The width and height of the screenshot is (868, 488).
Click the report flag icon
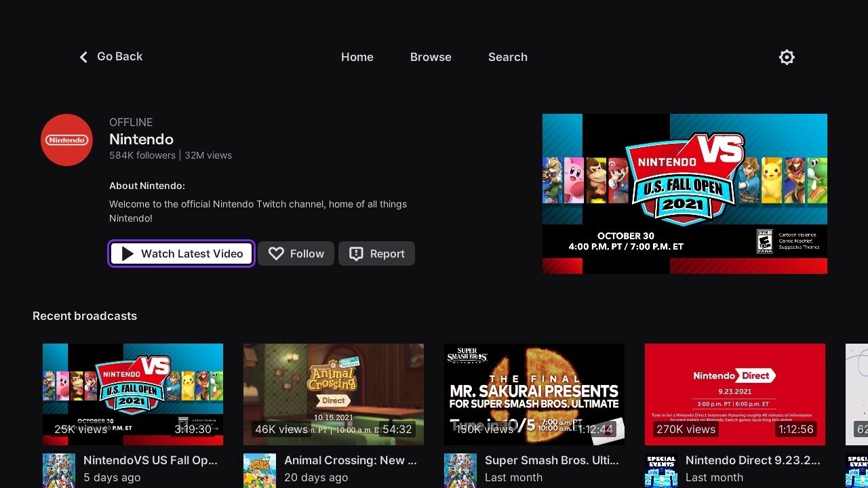(356, 253)
